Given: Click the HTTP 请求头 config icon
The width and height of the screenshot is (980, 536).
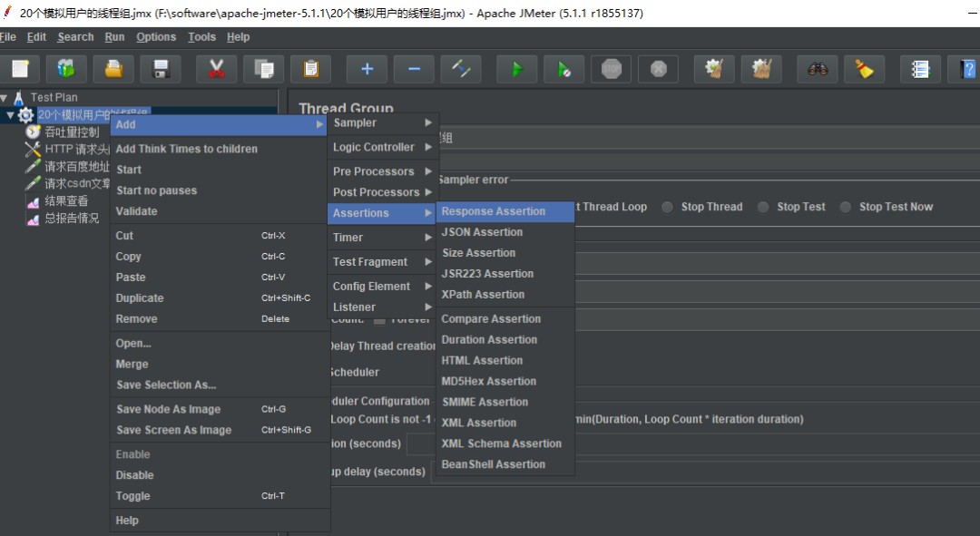Looking at the screenshot, I should (x=33, y=150).
